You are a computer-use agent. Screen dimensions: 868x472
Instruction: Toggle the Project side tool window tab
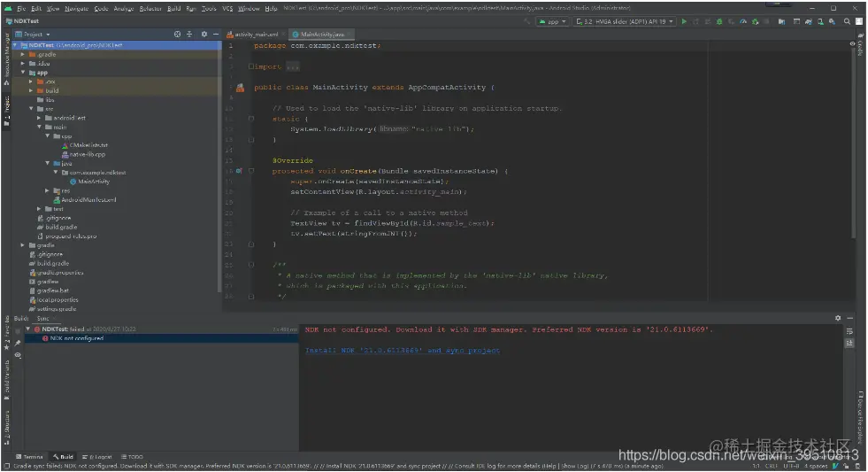[6, 111]
